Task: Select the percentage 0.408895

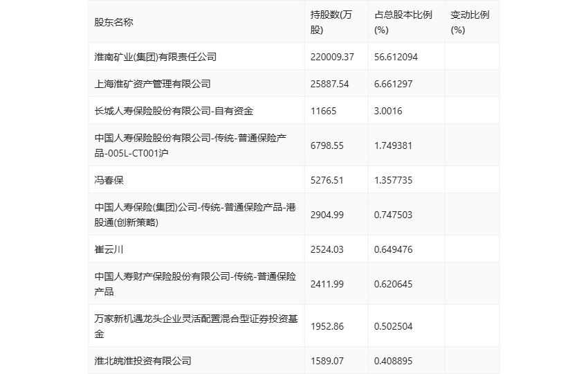Action: pyautogui.click(x=393, y=360)
